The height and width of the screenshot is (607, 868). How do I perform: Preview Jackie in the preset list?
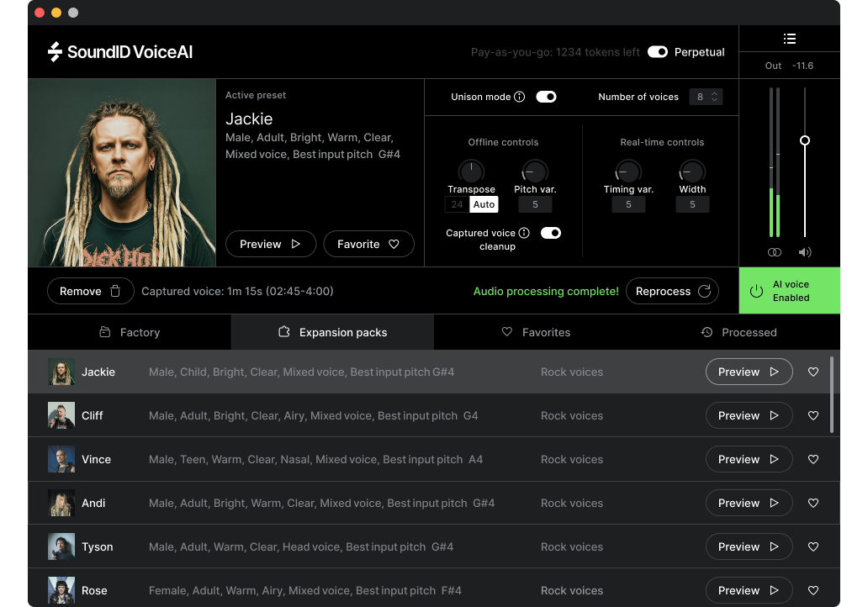749,372
